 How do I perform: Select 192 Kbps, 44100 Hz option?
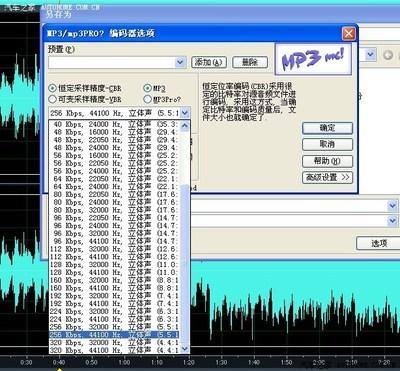(114, 303)
